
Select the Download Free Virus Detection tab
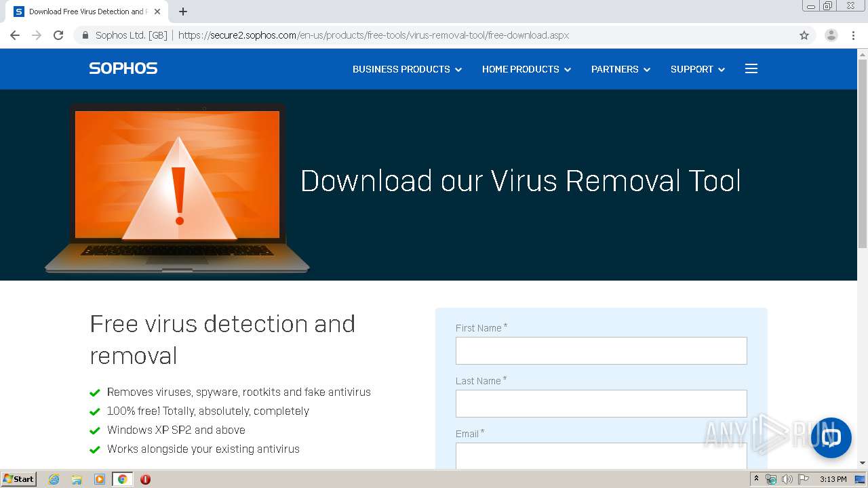(x=86, y=12)
